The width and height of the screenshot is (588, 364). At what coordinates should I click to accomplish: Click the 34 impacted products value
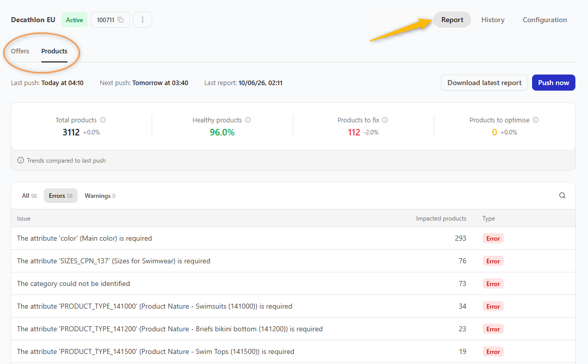click(463, 306)
